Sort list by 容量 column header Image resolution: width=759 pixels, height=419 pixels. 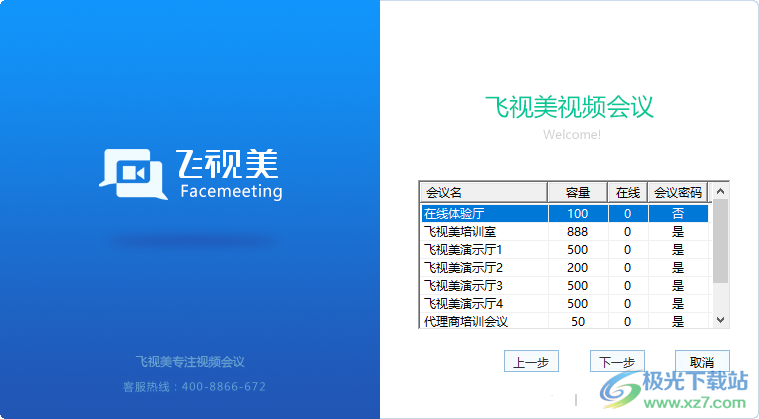[x=577, y=192]
